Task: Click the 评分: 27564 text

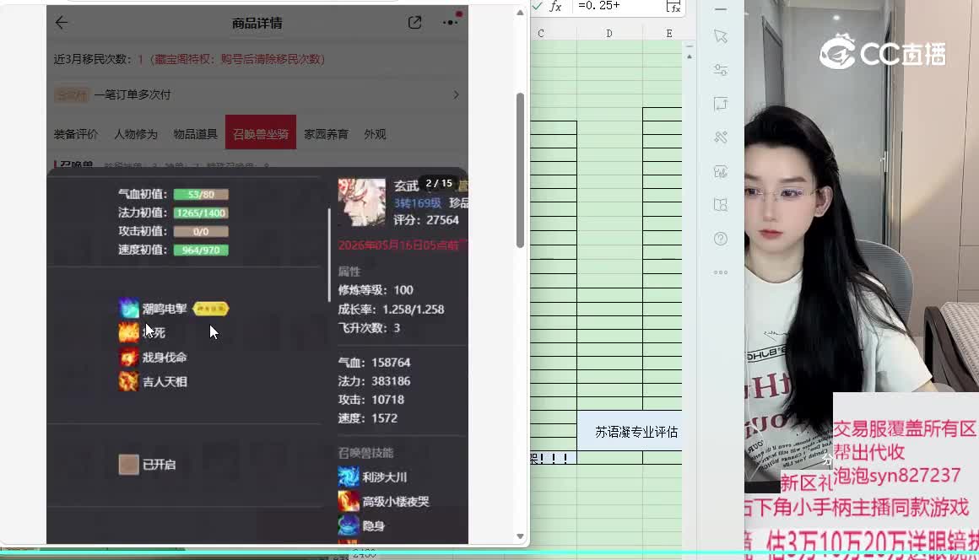Action: tap(426, 220)
